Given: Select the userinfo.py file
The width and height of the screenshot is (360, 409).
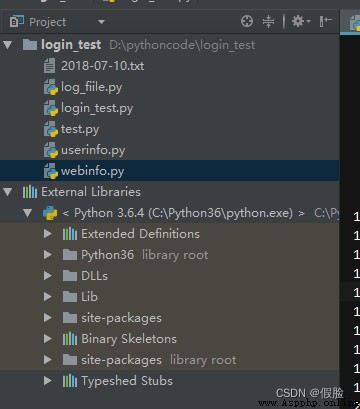Looking at the screenshot, I should click(x=93, y=151).
